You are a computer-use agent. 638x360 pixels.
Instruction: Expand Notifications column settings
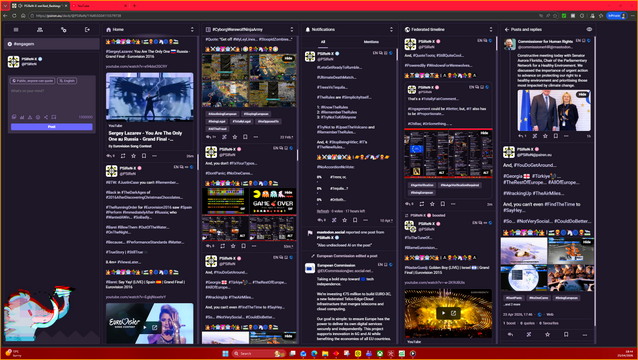point(391,30)
